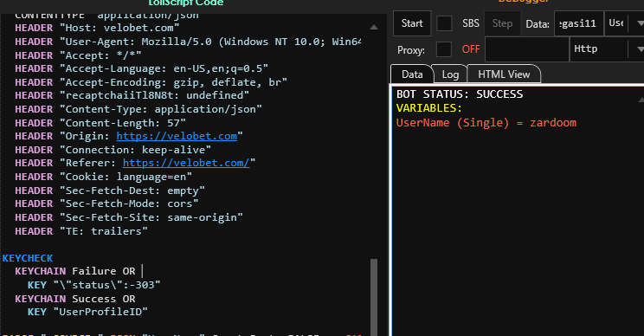Image resolution: width=644 pixels, height=336 pixels.
Task: Click the Data input field
Action: click(579, 23)
